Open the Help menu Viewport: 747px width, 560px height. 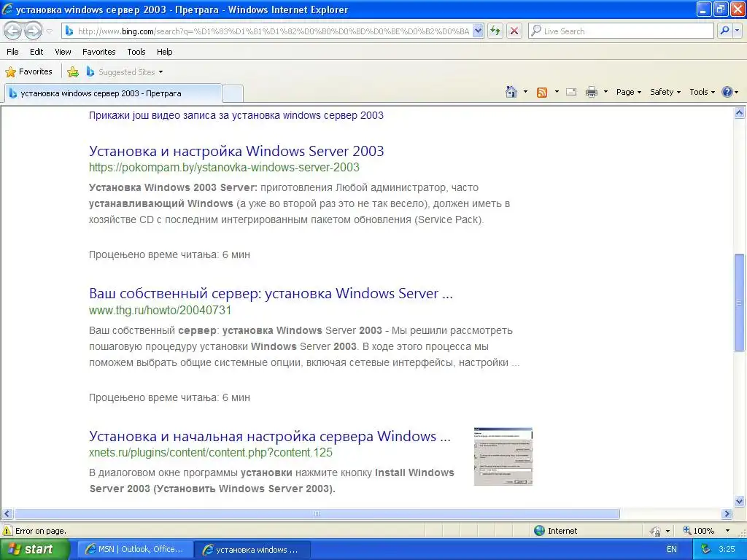tap(164, 52)
